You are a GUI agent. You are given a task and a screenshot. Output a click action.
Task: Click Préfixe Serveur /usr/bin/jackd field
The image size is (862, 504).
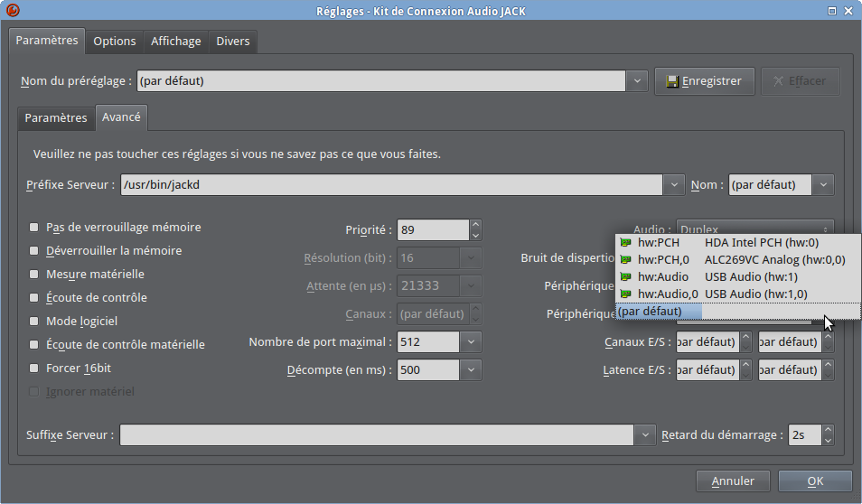pos(391,184)
